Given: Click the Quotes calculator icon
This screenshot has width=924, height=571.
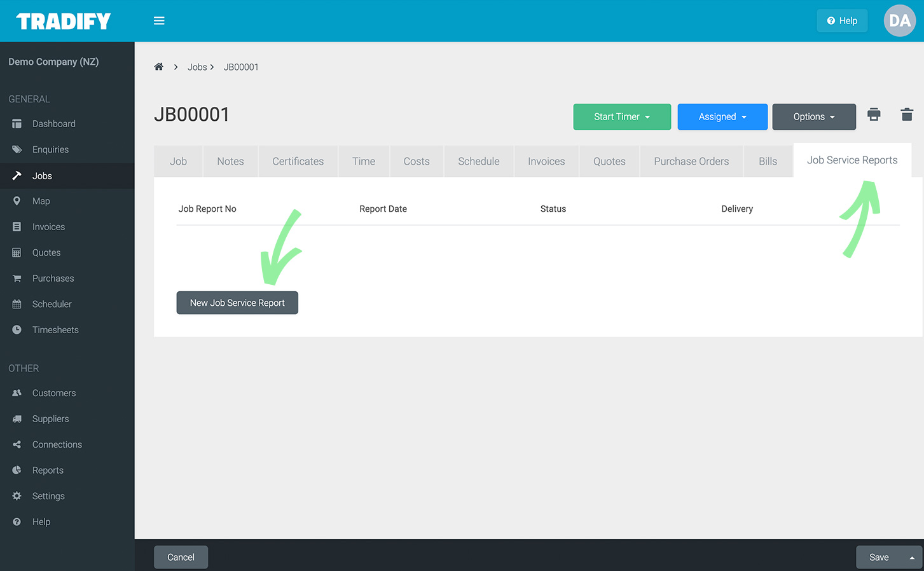Looking at the screenshot, I should click(17, 252).
